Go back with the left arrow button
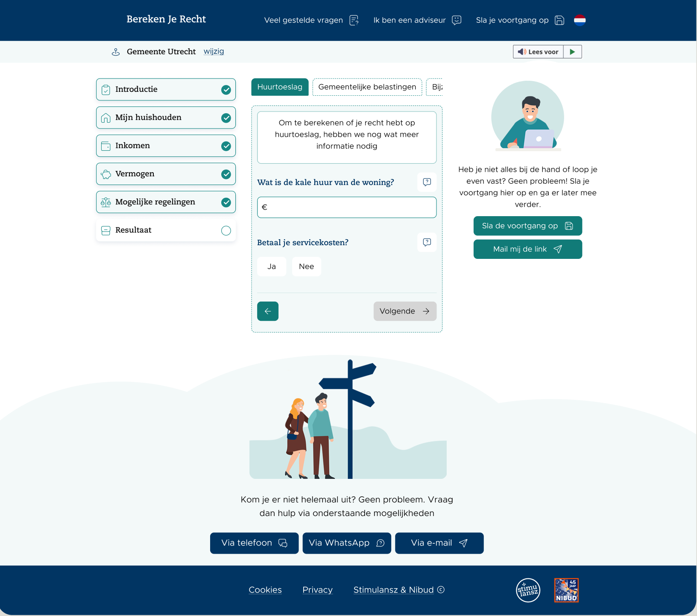697x616 pixels. [268, 311]
